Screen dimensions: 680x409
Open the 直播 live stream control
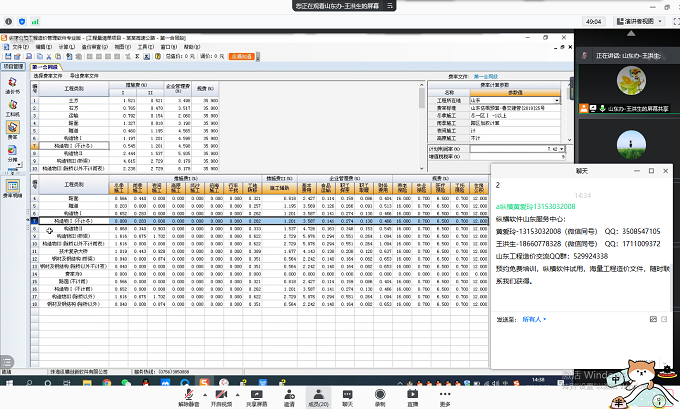412,397
